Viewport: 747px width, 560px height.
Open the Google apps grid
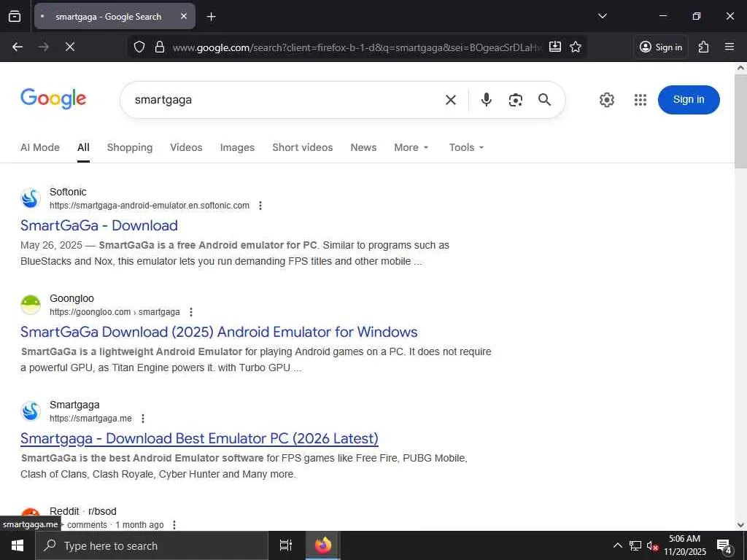coord(640,99)
